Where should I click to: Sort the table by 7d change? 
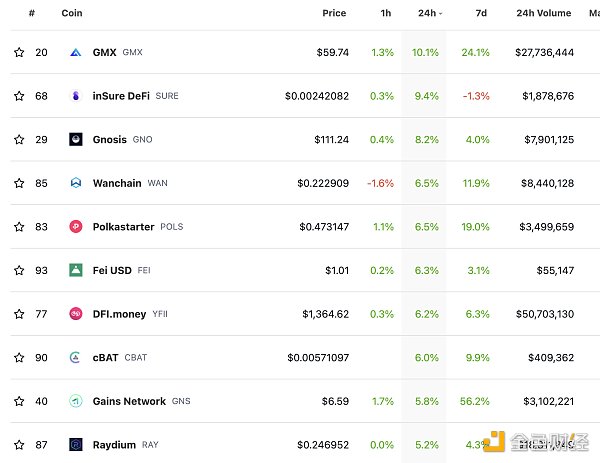coord(482,13)
